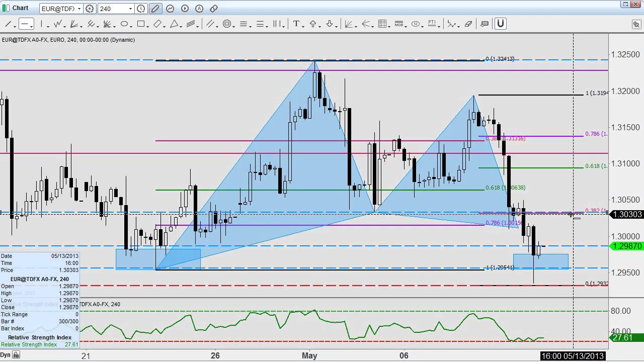Toggle the Dyn dynamic mode button
The width and height of the screenshot is (644, 362).
[x=6, y=355]
